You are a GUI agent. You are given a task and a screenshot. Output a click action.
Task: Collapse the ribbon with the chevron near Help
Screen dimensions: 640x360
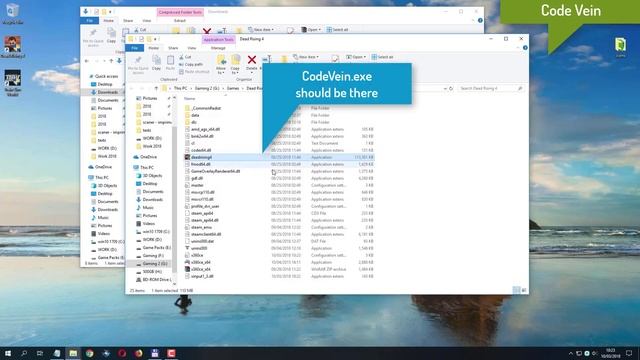point(518,48)
